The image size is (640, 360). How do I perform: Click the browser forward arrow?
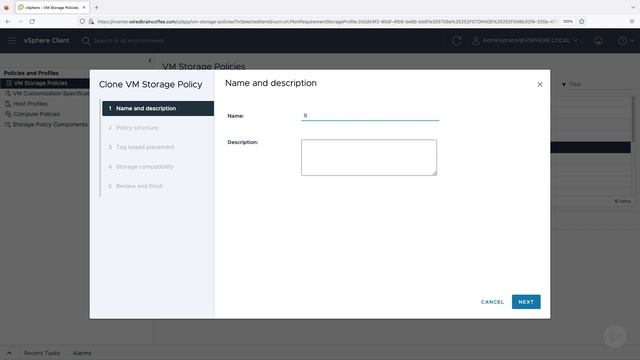[x=20, y=21]
